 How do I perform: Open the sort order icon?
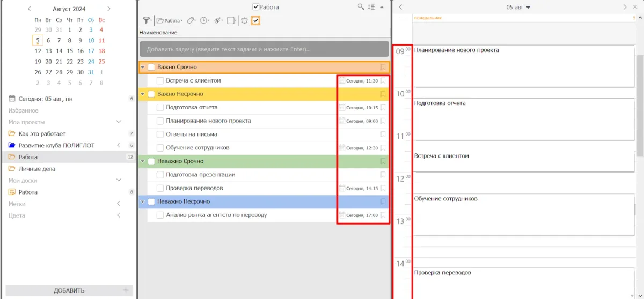371,8
